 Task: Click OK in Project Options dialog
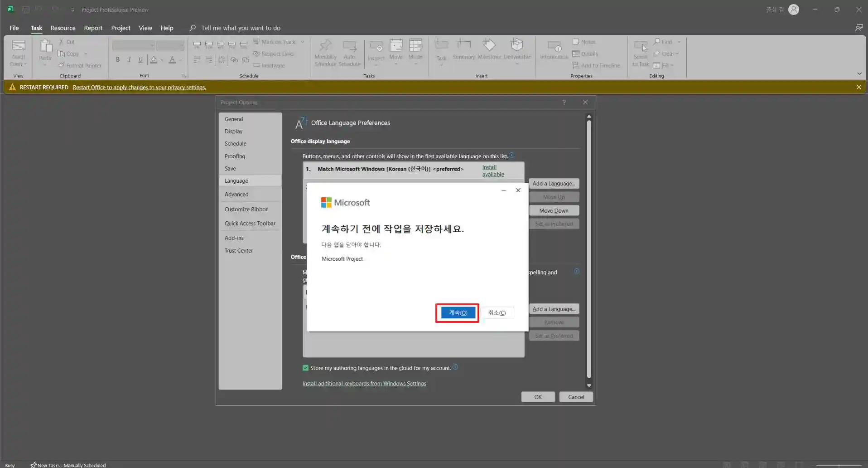[x=538, y=397]
